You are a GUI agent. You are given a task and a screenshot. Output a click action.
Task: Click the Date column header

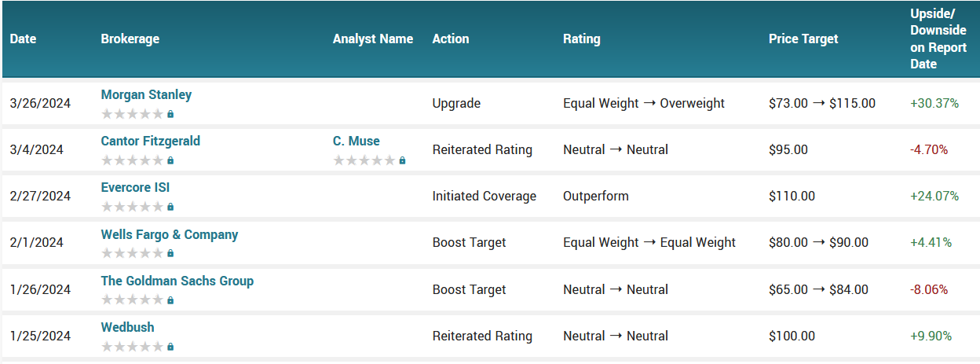(24, 39)
